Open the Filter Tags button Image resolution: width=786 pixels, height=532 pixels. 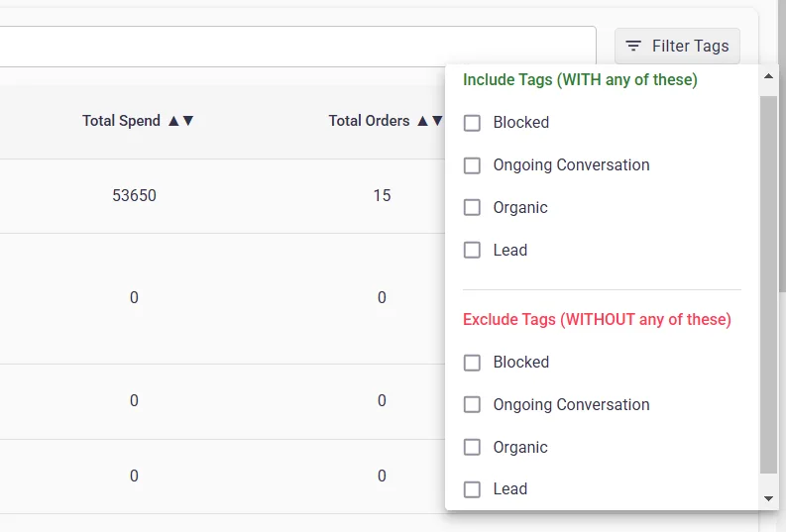point(677,47)
